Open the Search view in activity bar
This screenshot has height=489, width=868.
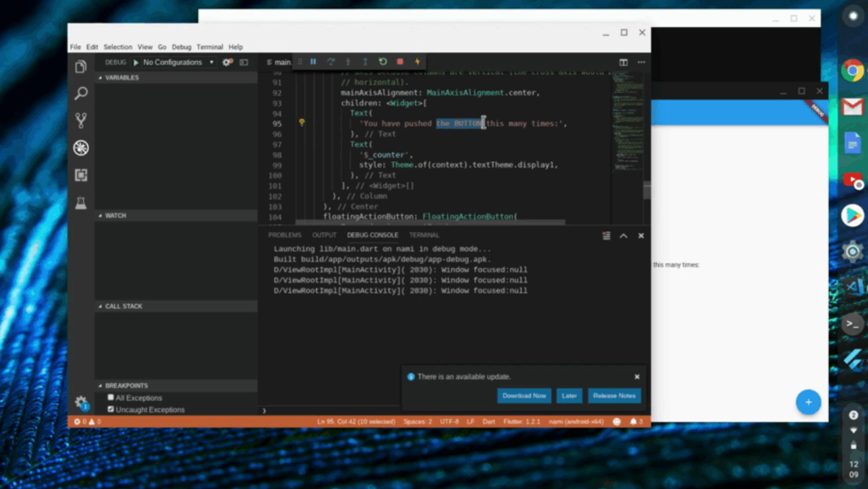[x=81, y=94]
